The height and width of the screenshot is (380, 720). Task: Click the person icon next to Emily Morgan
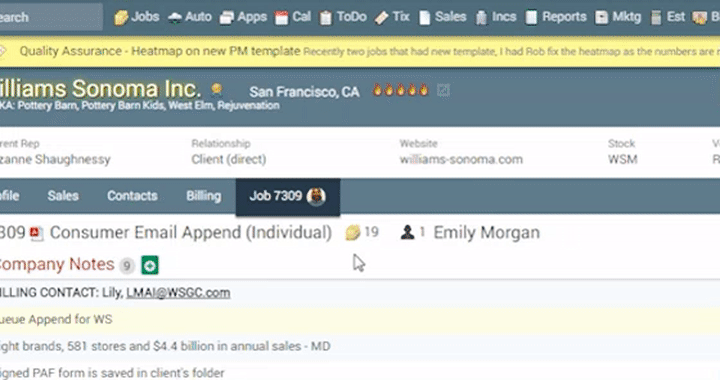coord(407,232)
